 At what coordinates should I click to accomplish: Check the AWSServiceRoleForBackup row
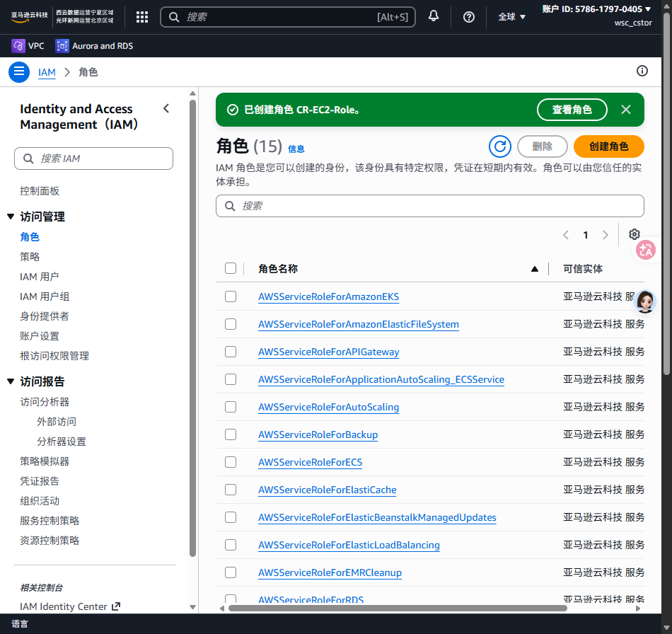[231, 434]
